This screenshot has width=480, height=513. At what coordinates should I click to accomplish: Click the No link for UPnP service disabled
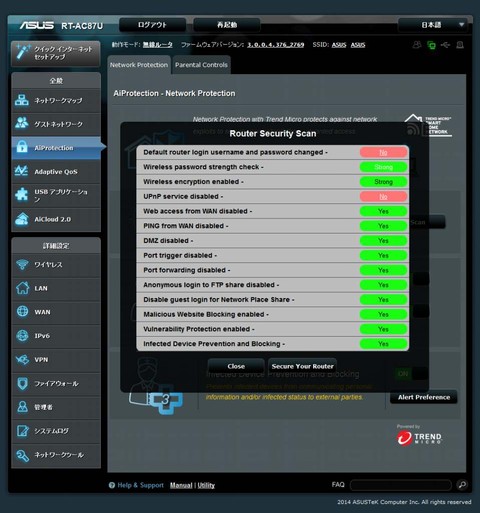(x=383, y=197)
